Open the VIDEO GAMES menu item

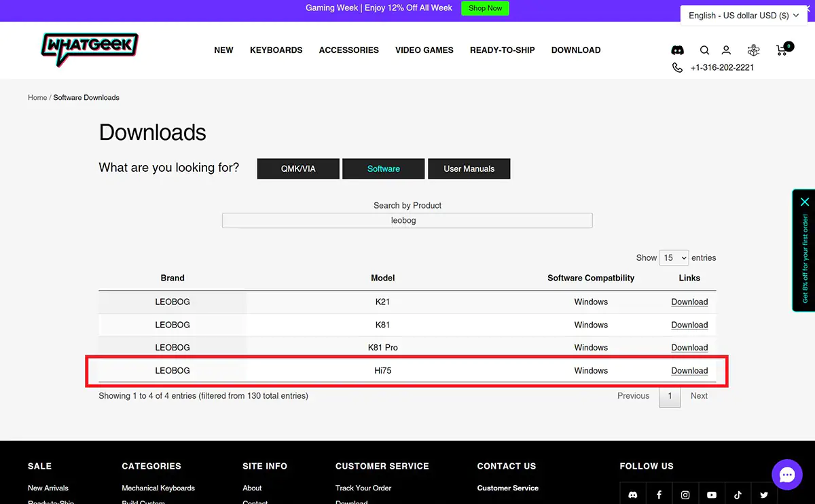(424, 50)
